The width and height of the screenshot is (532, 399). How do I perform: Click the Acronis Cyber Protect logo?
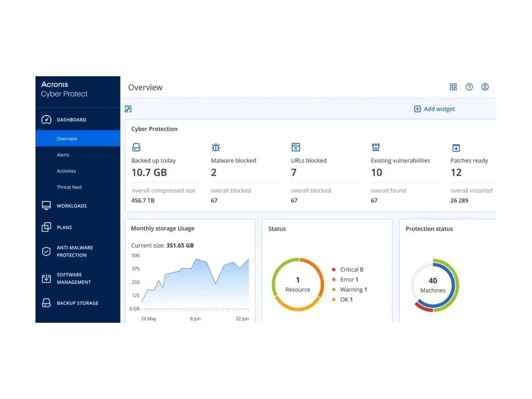[64, 89]
